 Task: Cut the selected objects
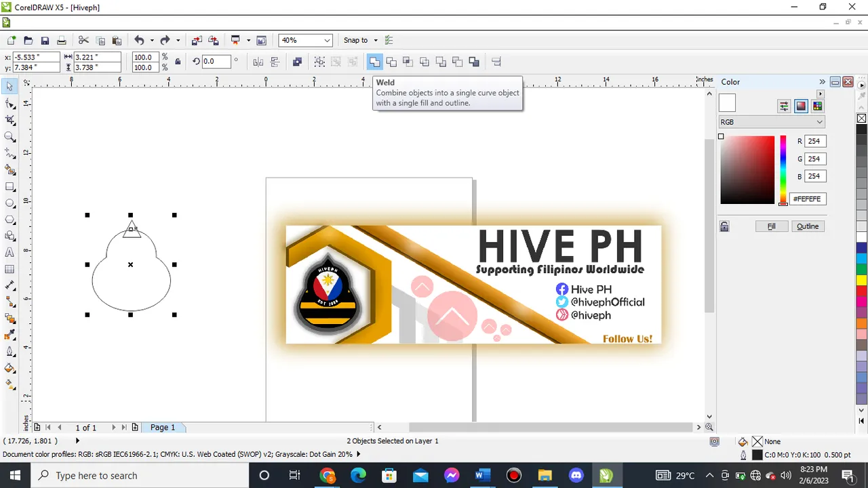coord(83,41)
